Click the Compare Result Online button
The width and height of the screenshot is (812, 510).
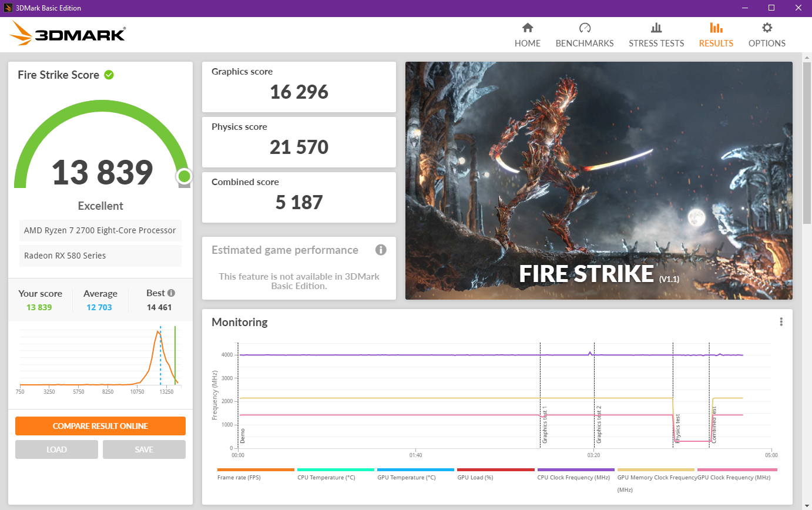[100, 426]
